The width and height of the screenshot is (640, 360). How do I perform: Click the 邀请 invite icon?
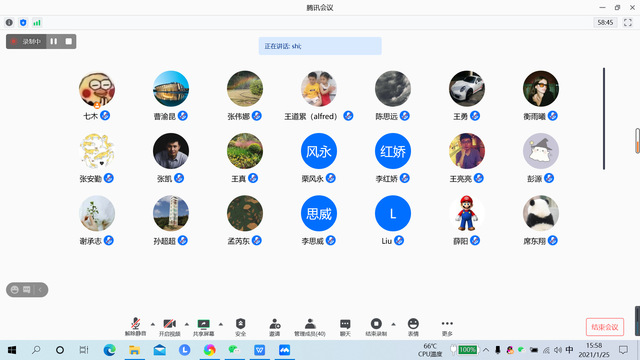point(275,327)
